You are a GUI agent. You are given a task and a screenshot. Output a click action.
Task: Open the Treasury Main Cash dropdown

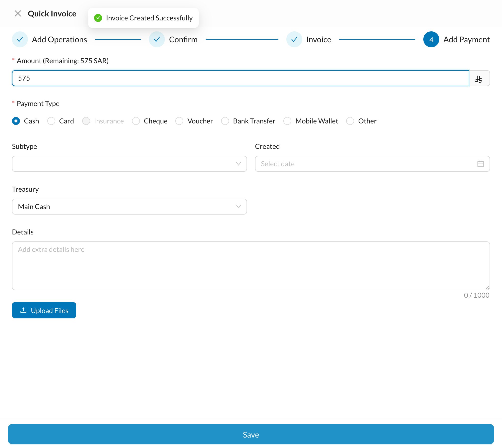(129, 207)
